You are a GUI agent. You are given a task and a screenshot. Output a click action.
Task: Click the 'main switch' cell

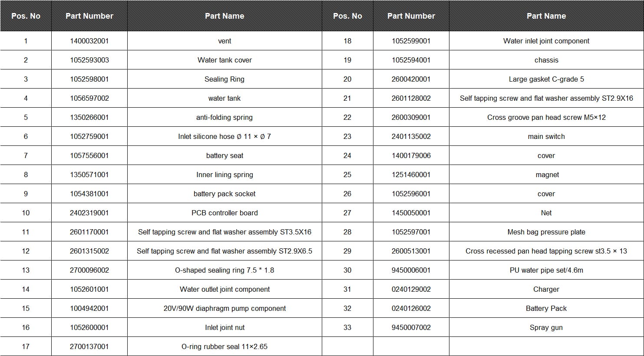point(546,136)
